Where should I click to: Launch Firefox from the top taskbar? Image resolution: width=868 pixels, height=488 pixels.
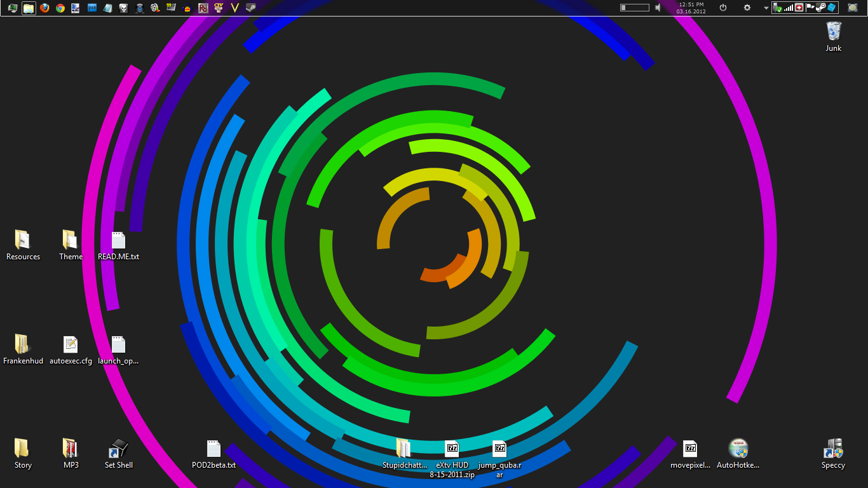tap(44, 8)
